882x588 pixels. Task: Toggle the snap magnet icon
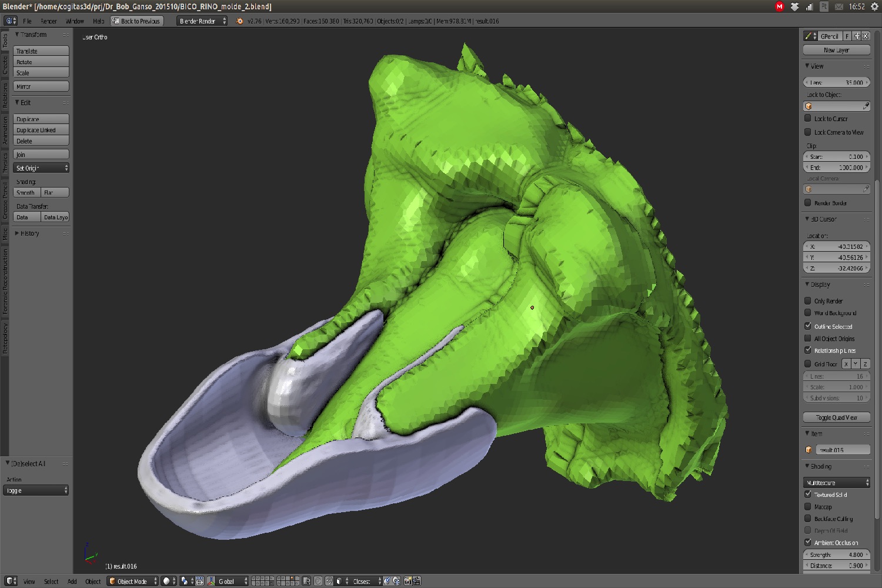329,581
